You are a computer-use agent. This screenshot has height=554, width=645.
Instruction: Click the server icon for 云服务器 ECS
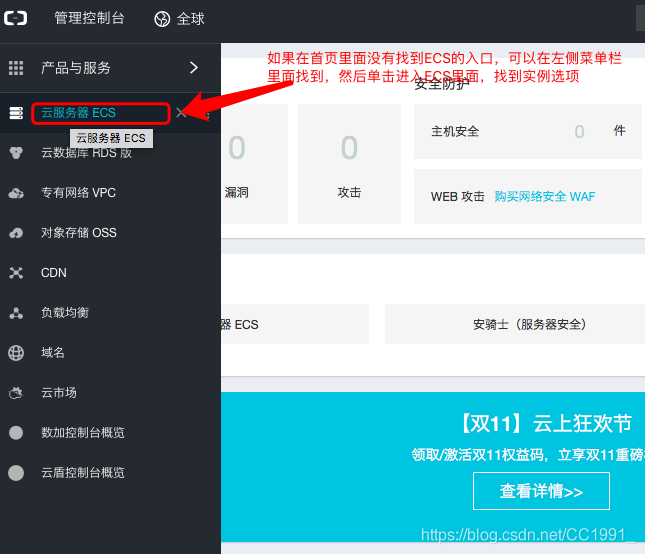pos(16,113)
